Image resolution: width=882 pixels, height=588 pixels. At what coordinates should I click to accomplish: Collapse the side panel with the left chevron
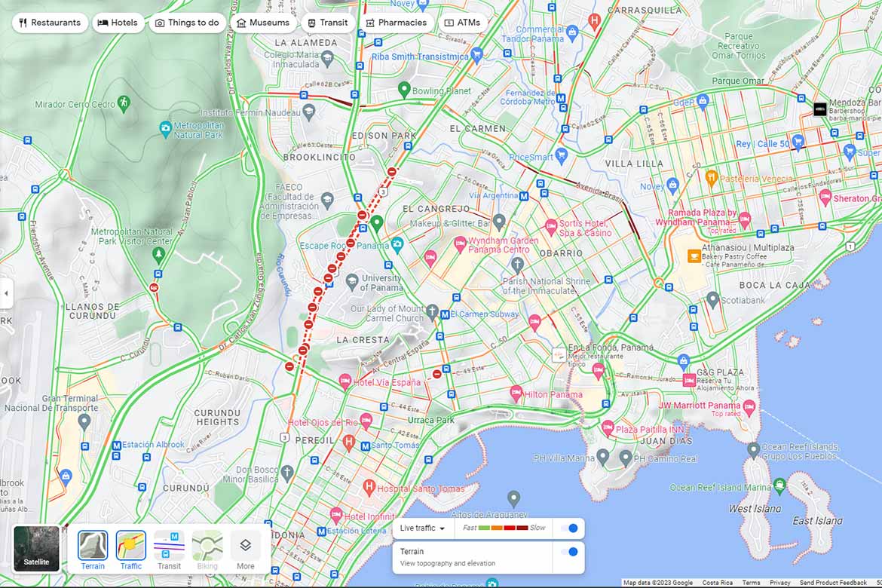point(7,294)
